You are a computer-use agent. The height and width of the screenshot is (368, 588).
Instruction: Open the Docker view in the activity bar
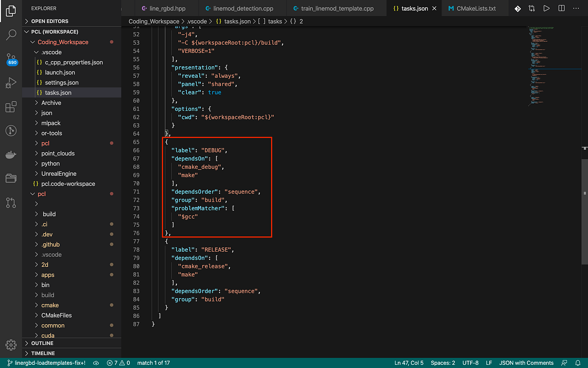11,155
